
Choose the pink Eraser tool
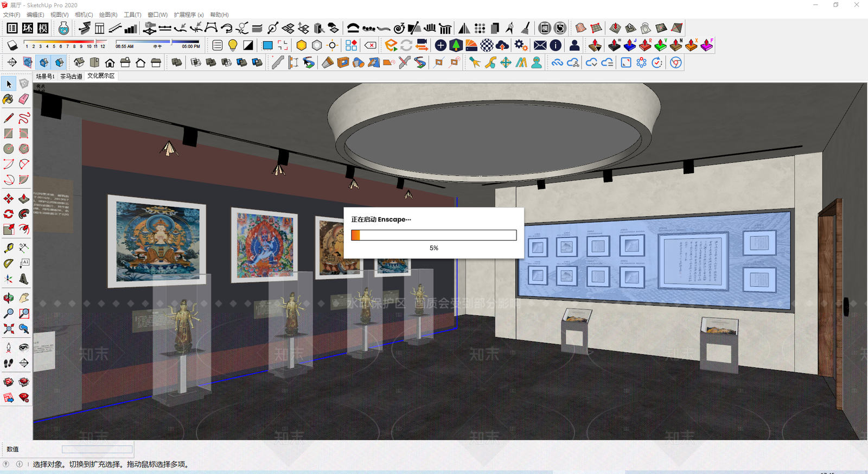tap(24, 99)
